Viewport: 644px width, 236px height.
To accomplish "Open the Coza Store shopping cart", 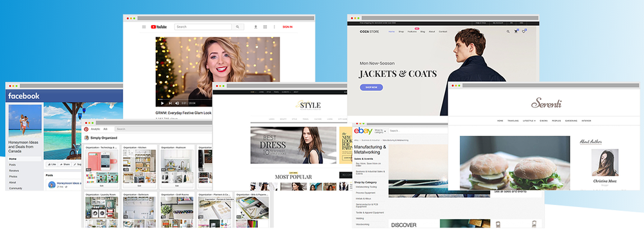I will pos(516,31).
